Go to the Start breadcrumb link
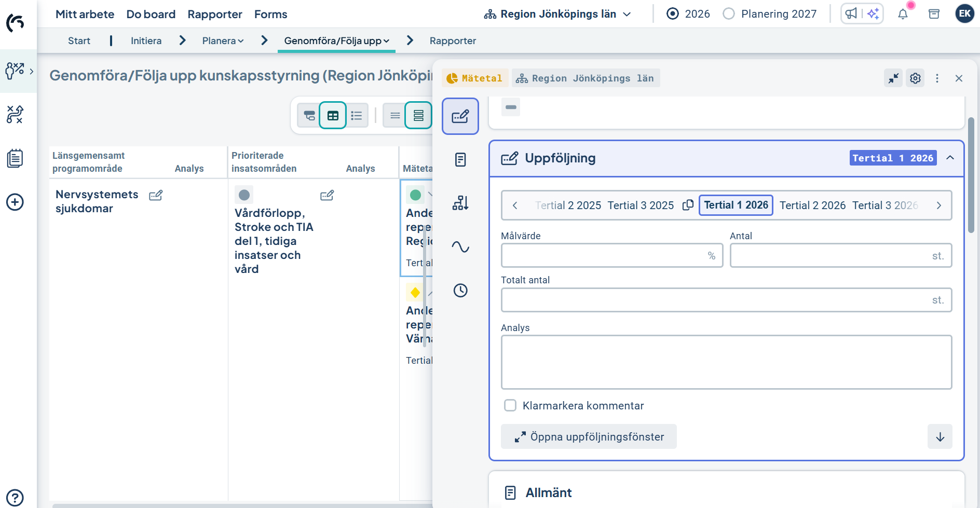 pos(79,41)
